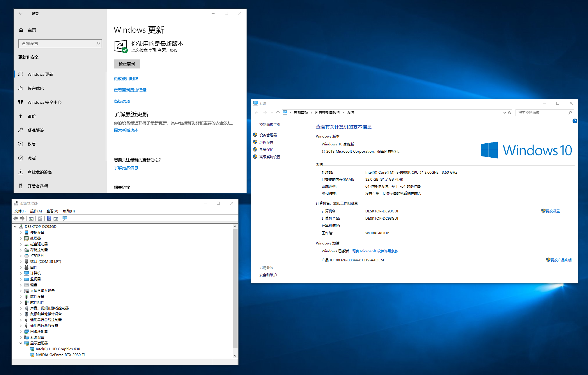Open 阅读 Microsoft 软件许可条款 link

(x=375, y=251)
